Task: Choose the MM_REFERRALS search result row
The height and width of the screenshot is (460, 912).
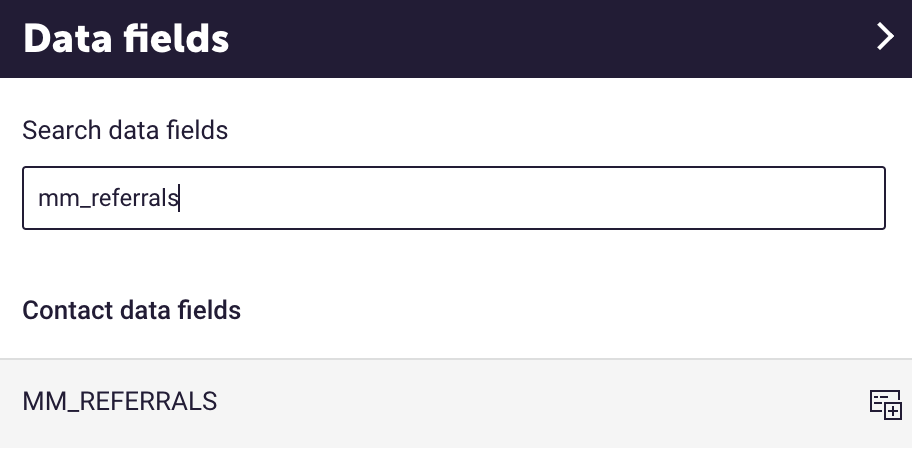Action: [x=456, y=403]
